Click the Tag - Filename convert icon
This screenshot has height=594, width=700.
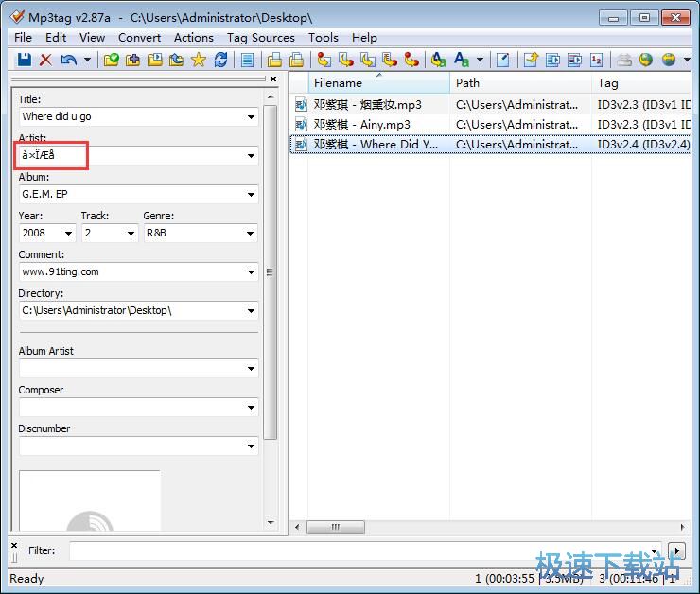(x=324, y=60)
